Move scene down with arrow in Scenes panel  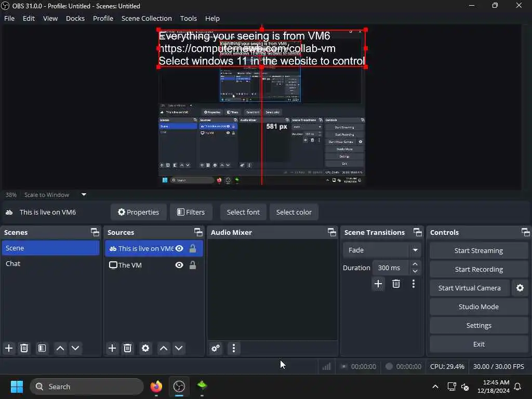point(75,348)
